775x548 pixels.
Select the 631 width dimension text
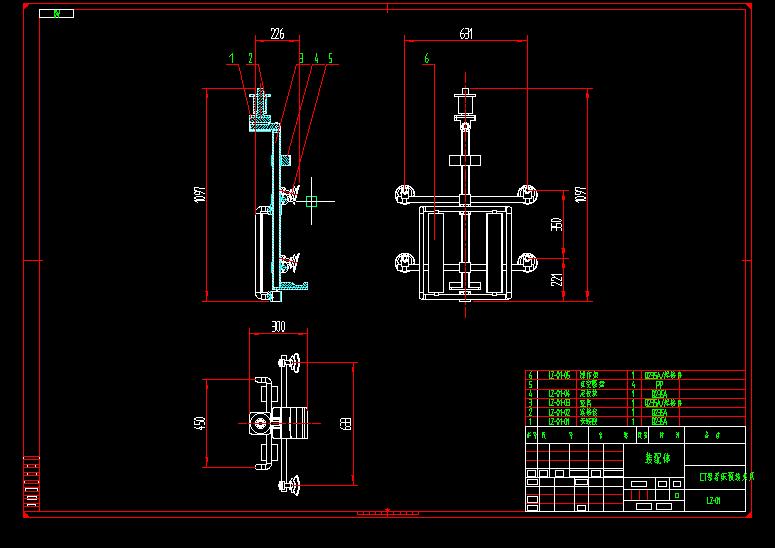[x=466, y=34]
